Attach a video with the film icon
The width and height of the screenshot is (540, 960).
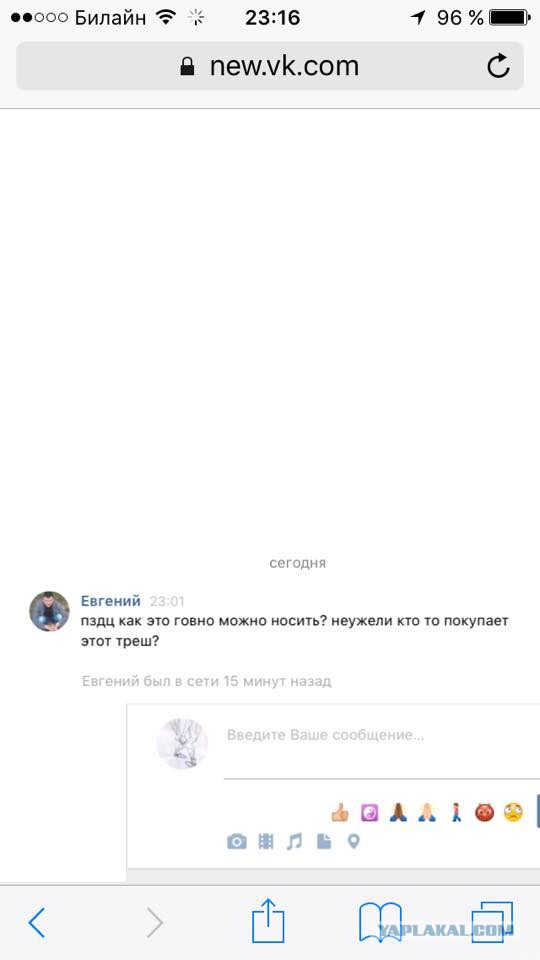(266, 842)
